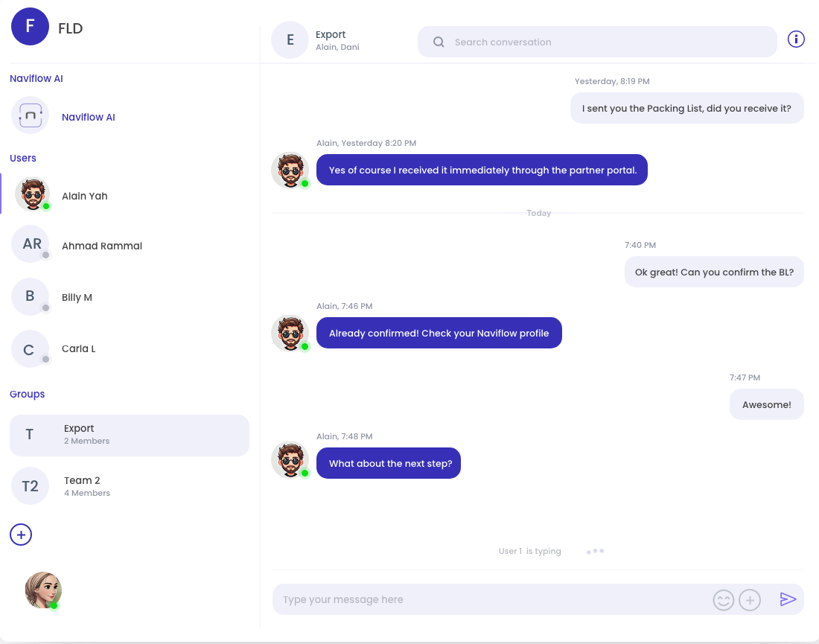Open the emoji picker smiley icon
819x644 pixels.
[x=724, y=599]
